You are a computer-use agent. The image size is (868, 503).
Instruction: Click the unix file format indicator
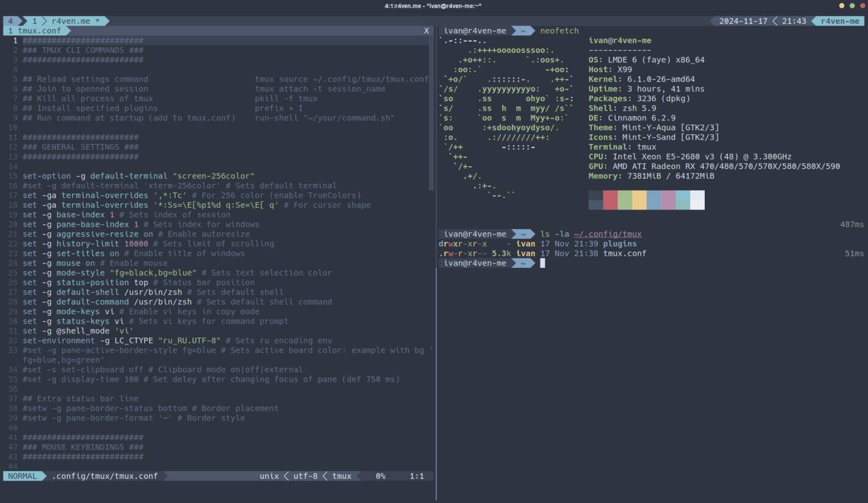pyautogui.click(x=269, y=476)
